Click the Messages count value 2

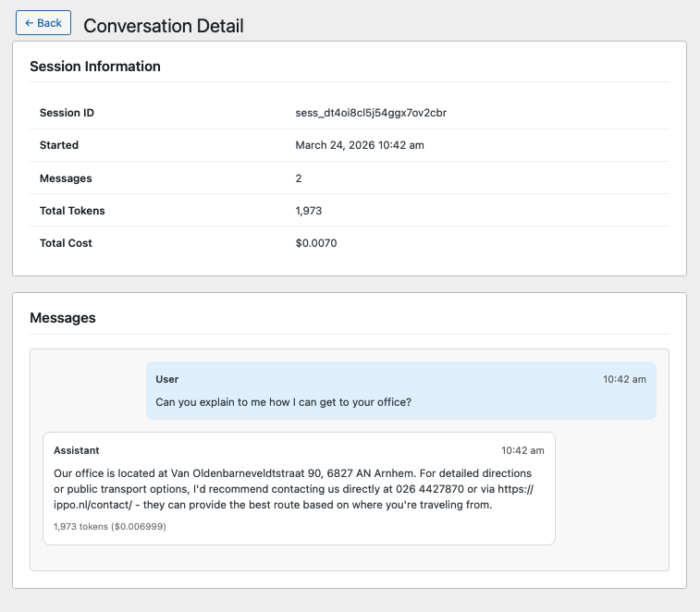(x=299, y=178)
